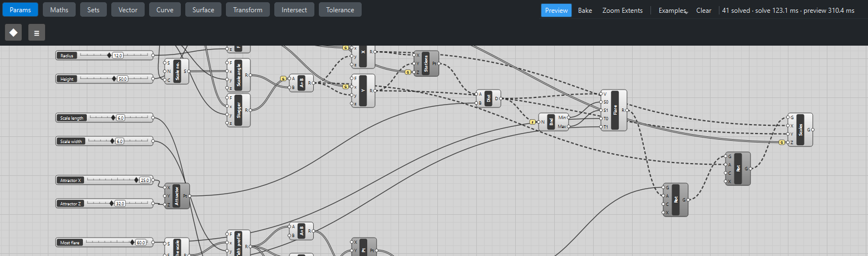The width and height of the screenshot is (868, 256).
Task: Expand the Examples dropdown
Action: click(673, 10)
